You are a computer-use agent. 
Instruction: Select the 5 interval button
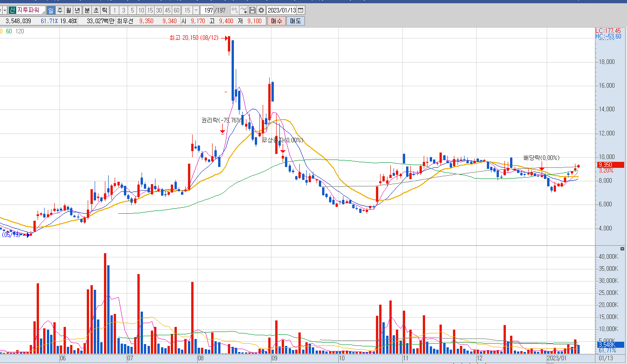point(132,10)
